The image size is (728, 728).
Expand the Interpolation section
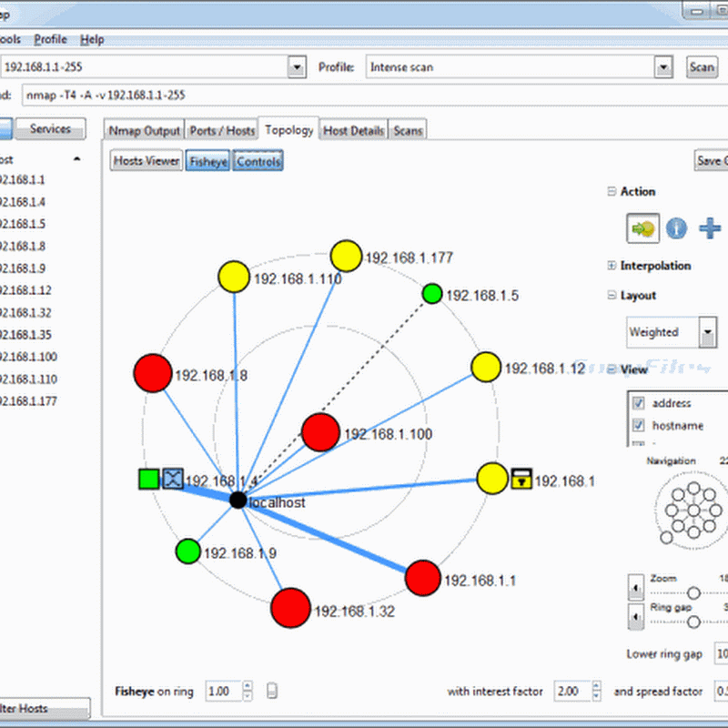(x=612, y=265)
